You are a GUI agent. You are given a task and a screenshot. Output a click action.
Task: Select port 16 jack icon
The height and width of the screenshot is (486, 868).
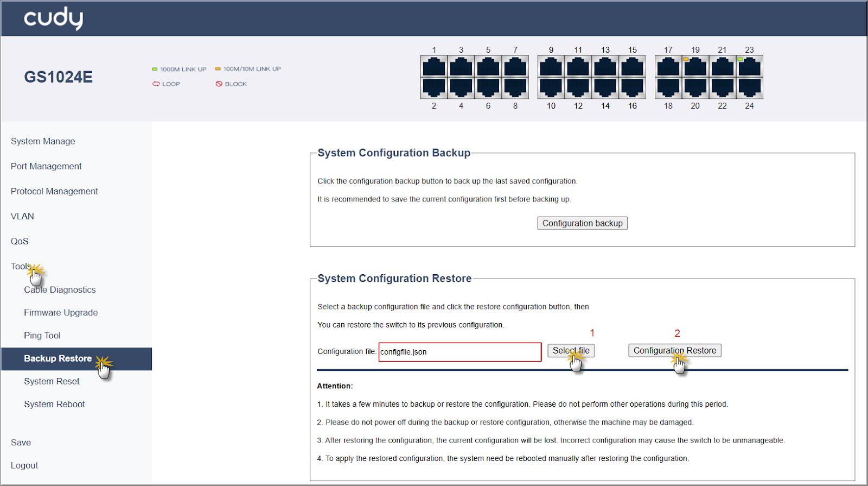pyautogui.click(x=633, y=88)
